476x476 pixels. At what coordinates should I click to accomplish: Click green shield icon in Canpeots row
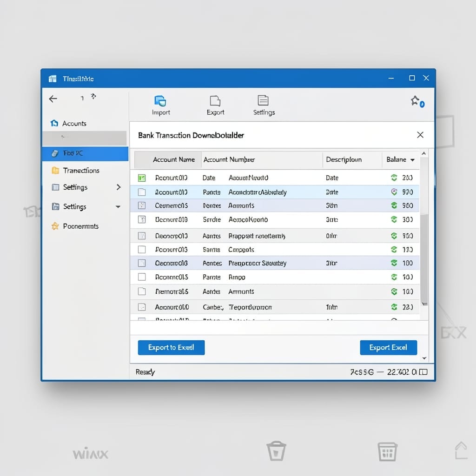point(394,249)
